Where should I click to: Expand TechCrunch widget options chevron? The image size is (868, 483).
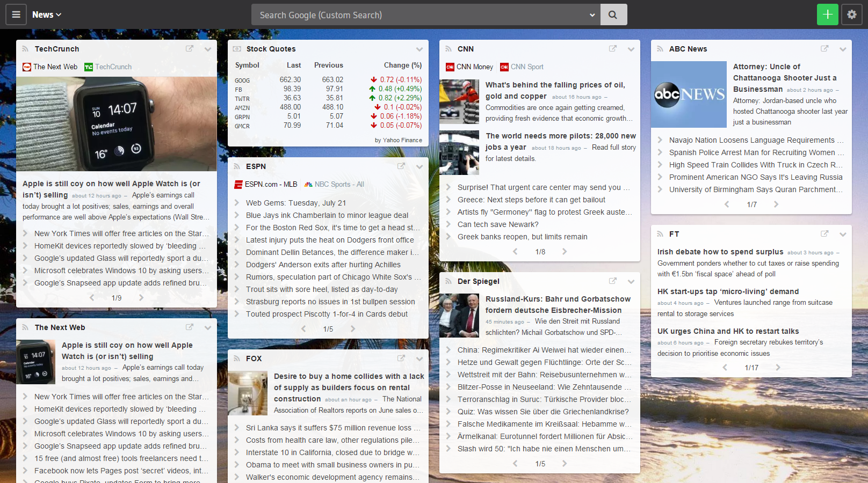click(208, 49)
